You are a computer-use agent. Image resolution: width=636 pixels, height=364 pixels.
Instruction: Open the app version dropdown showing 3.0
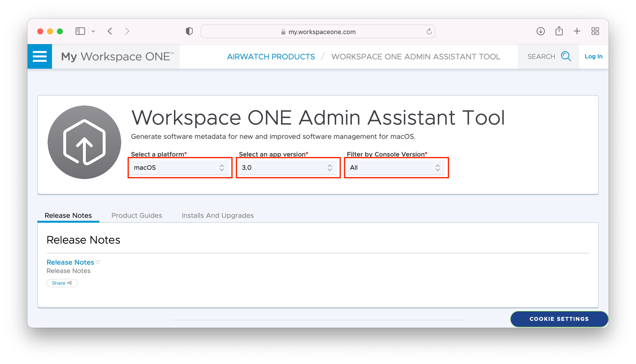click(288, 168)
